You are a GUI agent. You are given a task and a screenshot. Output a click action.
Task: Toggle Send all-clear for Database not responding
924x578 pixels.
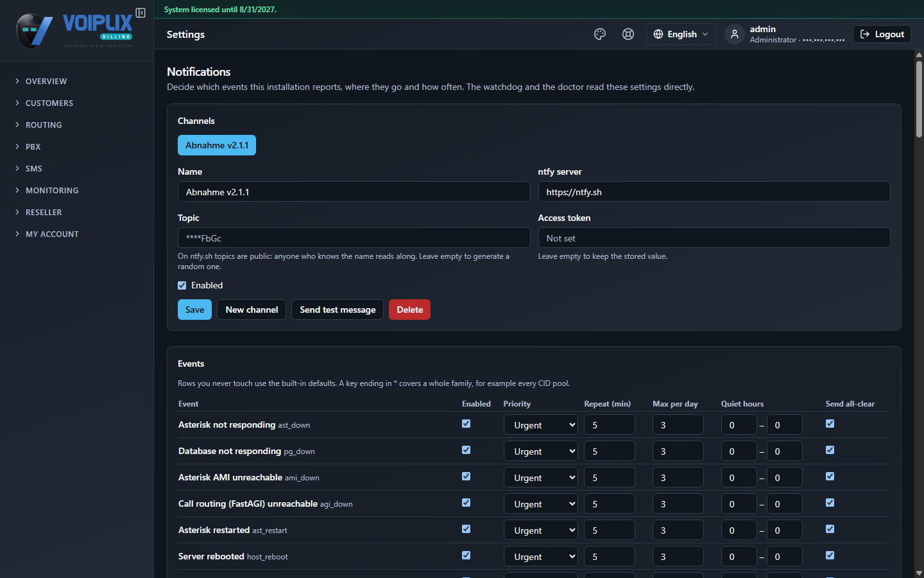pos(830,450)
